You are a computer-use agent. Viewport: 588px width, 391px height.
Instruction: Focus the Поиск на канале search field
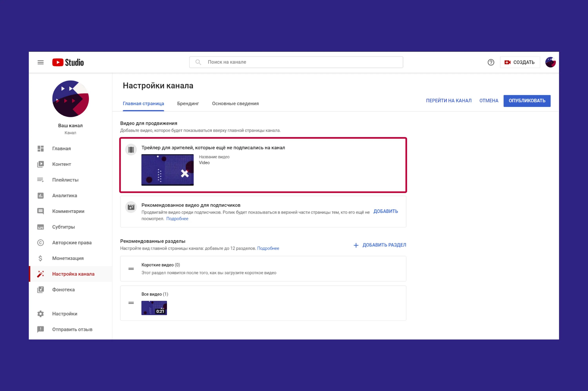coord(296,62)
